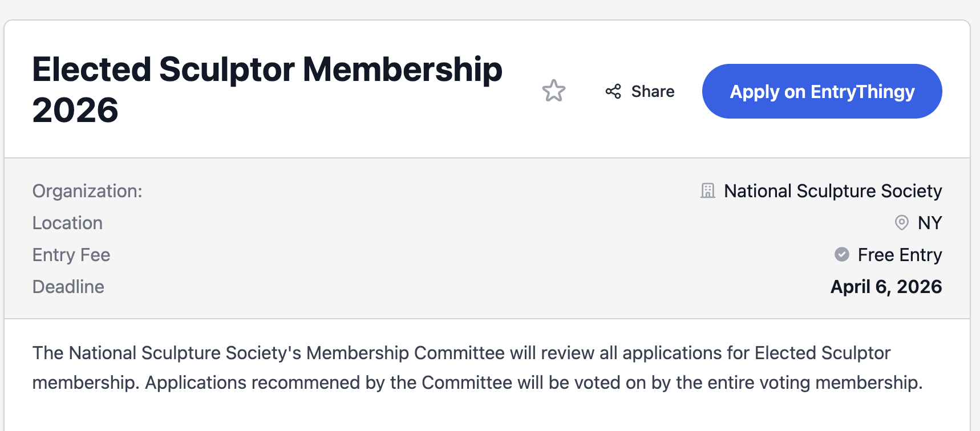Click the Share label text

653,91
